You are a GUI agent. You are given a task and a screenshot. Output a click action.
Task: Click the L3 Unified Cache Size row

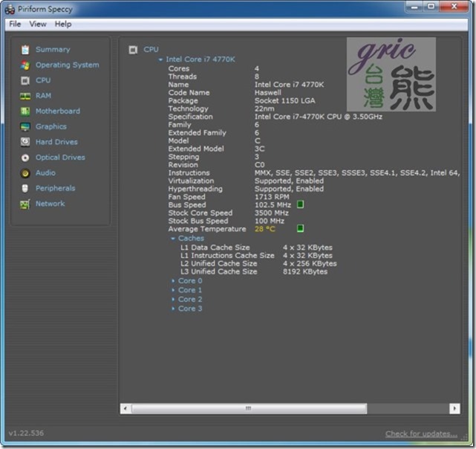click(254, 272)
